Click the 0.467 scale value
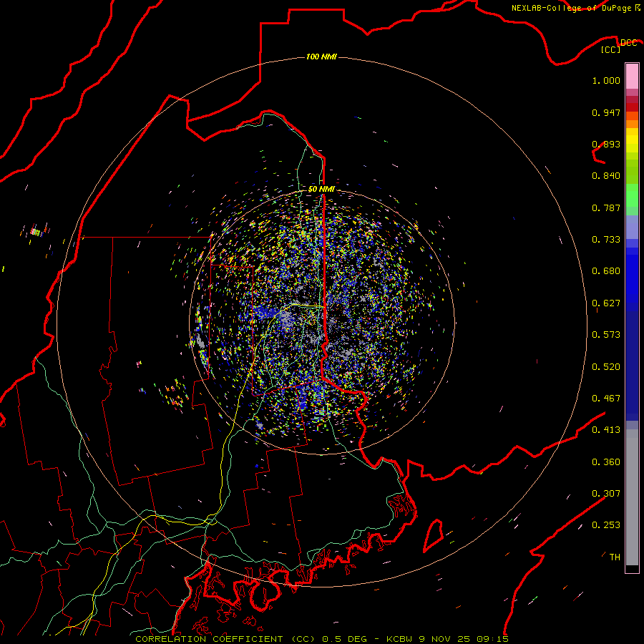The height and width of the screenshot is (644, 644). [x=606, y=399]
